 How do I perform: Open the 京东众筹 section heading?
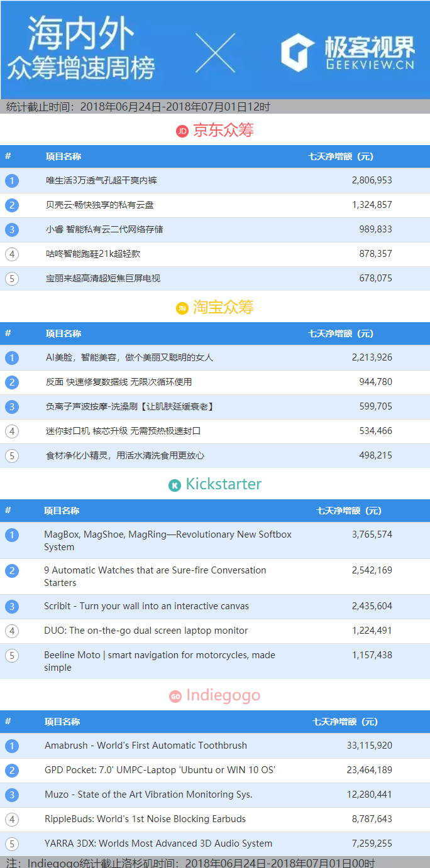(223, 131)
